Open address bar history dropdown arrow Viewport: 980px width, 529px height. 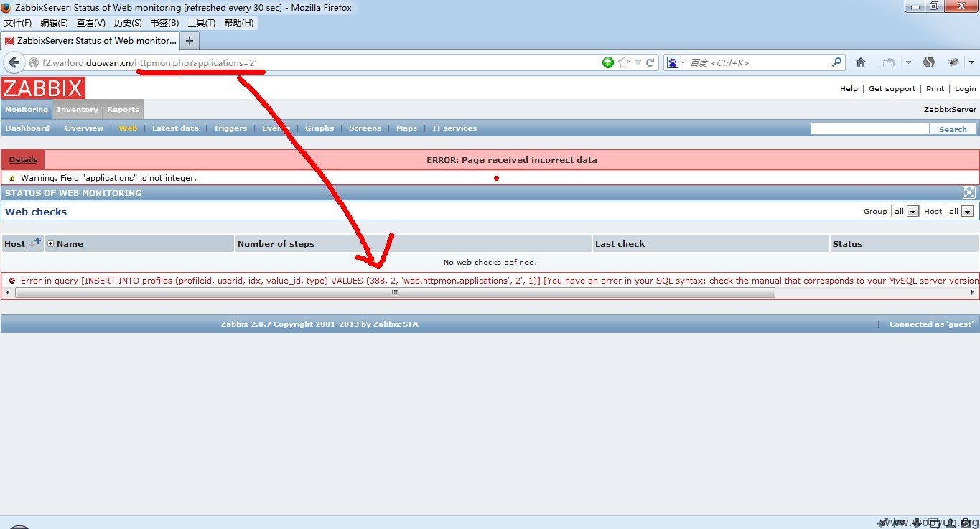click(x=638, y=62)
